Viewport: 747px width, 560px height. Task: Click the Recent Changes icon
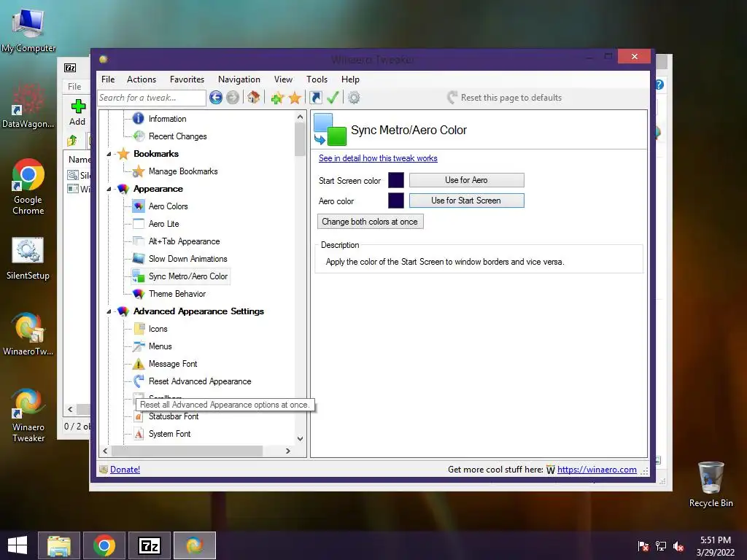click(x=138, y=136)
